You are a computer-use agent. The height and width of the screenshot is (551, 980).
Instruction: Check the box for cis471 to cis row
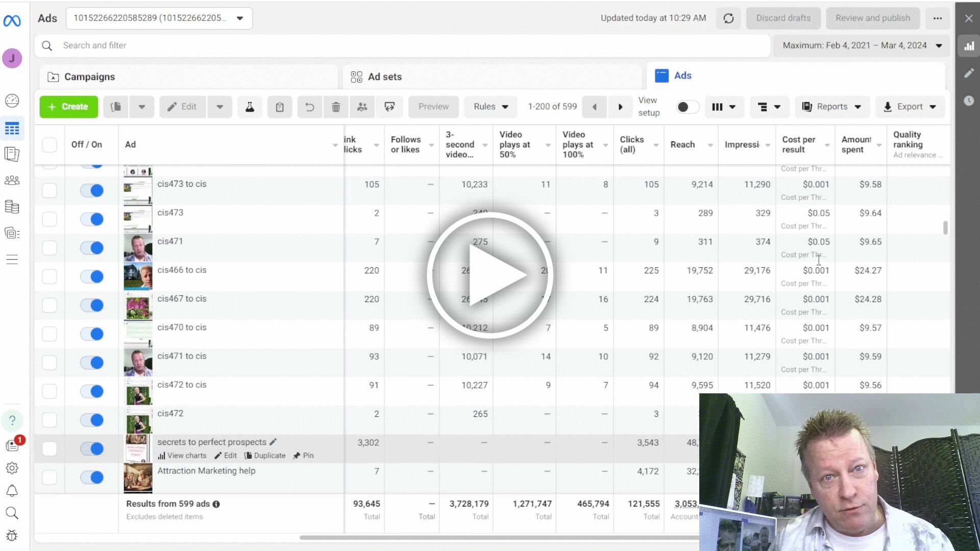[50, 363]
